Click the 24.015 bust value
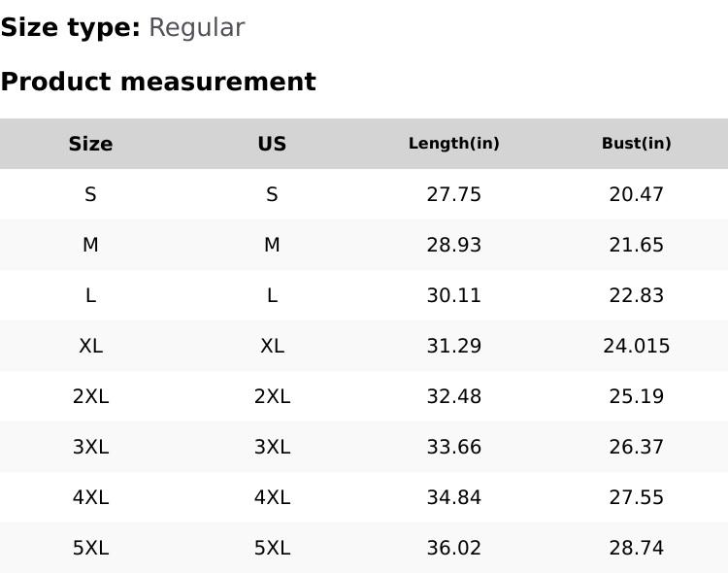 pos(636,346)
